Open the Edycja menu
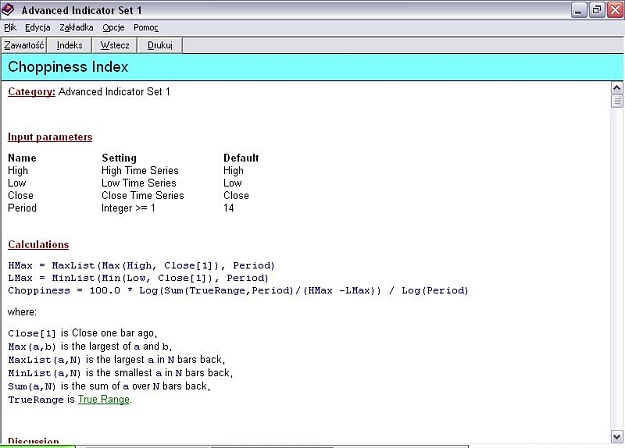The image size is (625, 448). 37,28
